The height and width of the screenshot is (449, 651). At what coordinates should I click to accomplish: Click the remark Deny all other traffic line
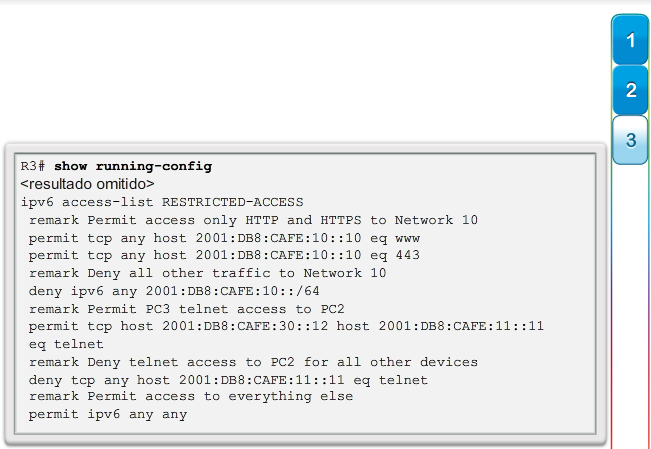click(208, 273)
